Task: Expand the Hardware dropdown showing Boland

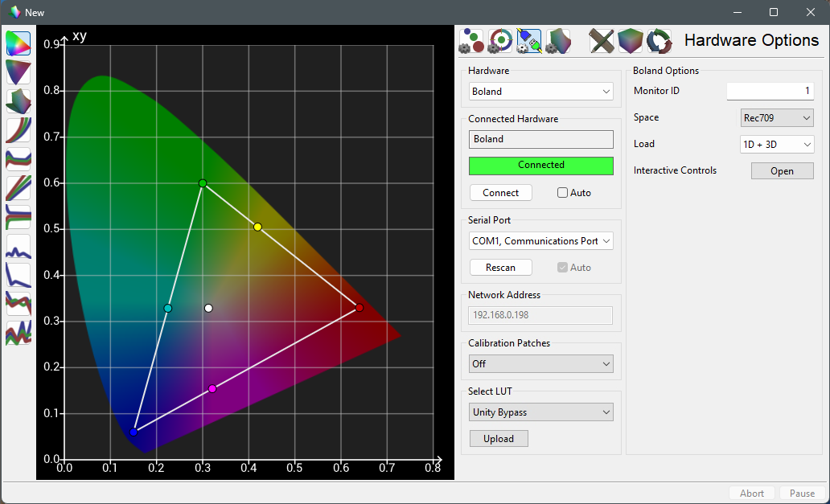Action: (x=540, y=92)
